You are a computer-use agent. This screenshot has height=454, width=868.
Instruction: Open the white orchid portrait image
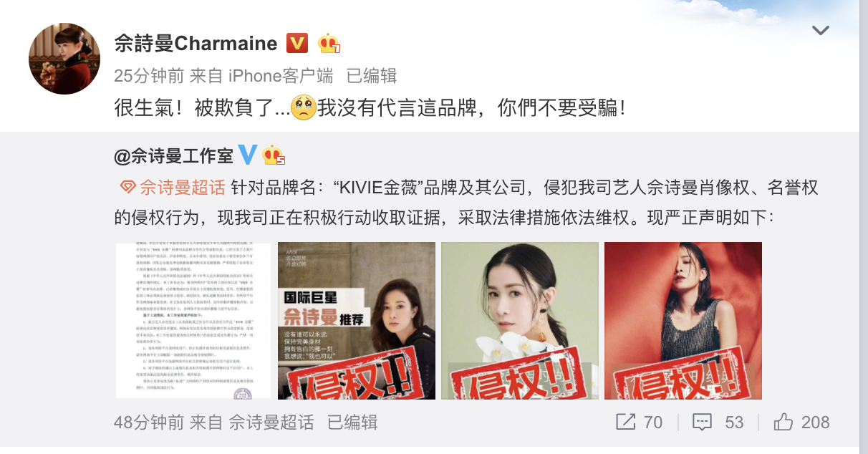coord(520,321)
